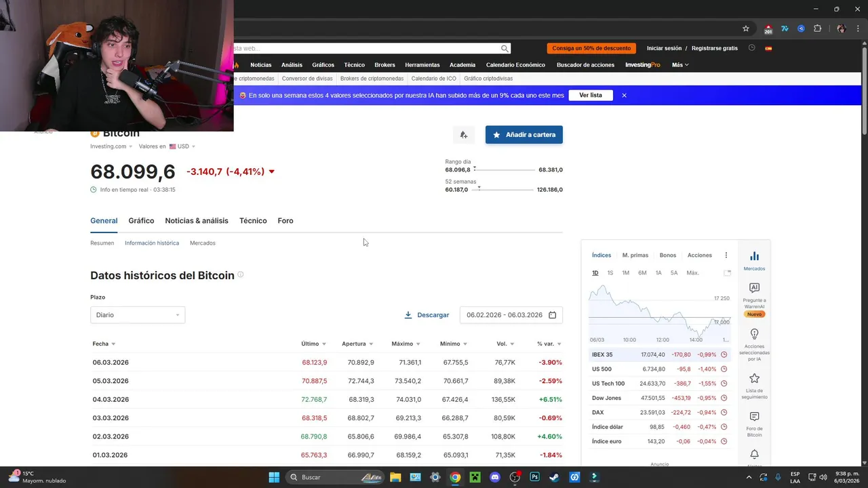This screenshot has width=868, height=488.
Task: Click Registrarse gratis
Action: coord(715,48)
